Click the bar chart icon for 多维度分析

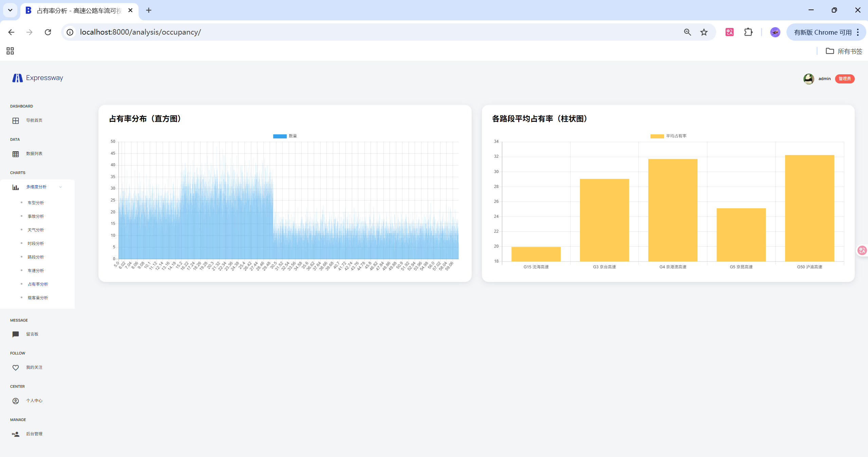(16, 187)
